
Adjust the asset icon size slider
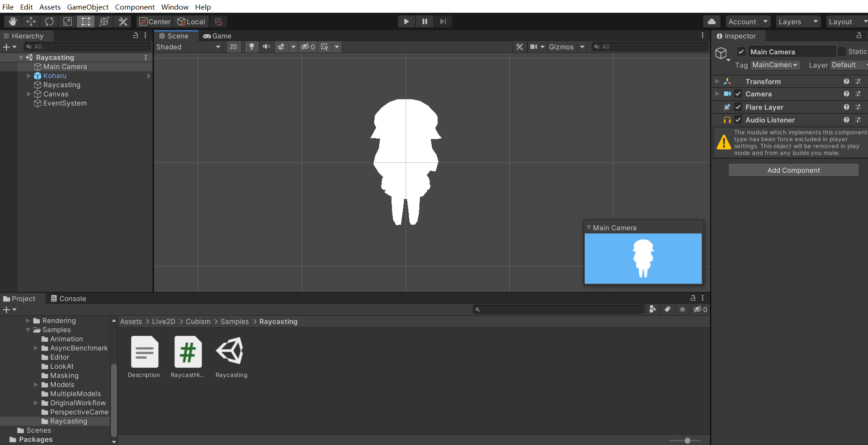click(687, 440)
